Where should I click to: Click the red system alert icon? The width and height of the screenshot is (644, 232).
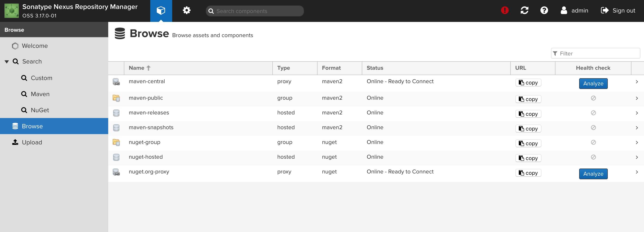click(x=505, y=11)
